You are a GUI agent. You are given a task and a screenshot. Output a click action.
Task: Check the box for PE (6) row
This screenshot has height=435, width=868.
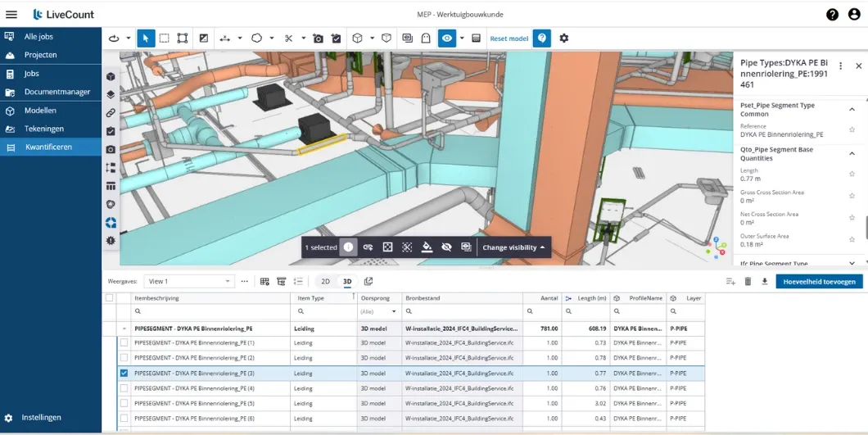124,418
